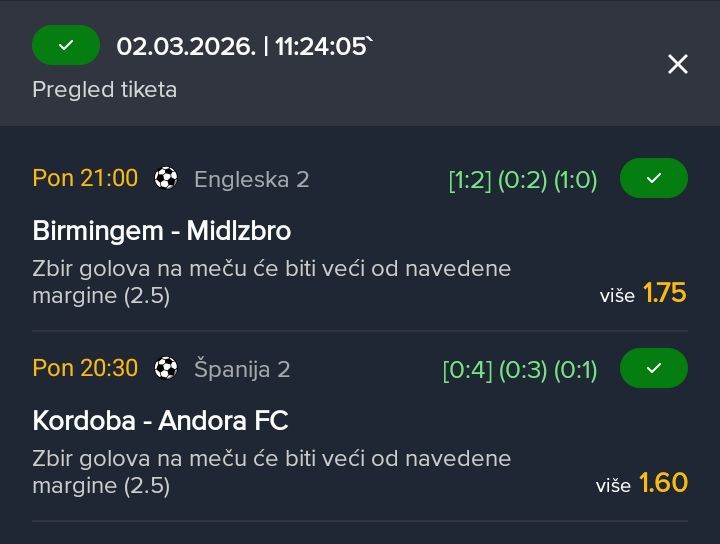Click the Pon 20:30 kickoff time
Image resolution: width=720 pixels, height=544 pixels.
85,368
